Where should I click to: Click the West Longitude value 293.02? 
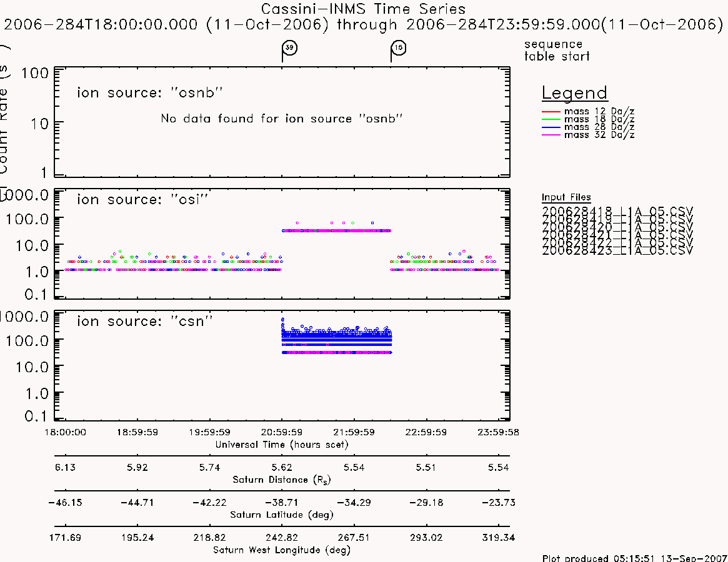pyautogui.click(x=426, y=538)
